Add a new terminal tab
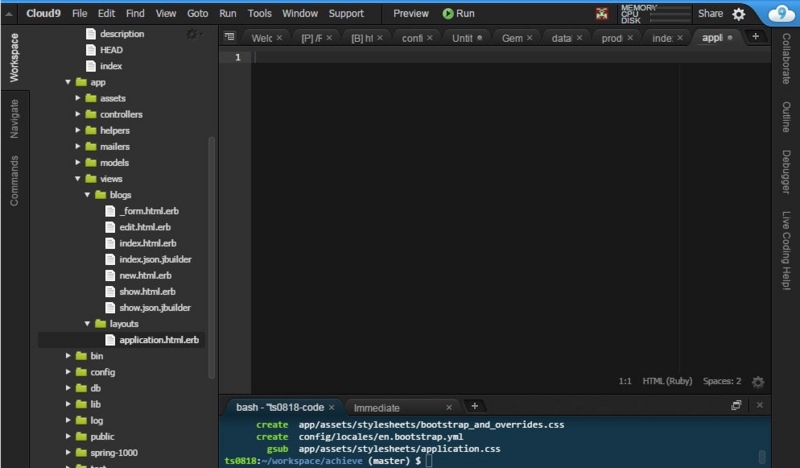This screenshot has width=800, height=468. (x=474, y=406)
